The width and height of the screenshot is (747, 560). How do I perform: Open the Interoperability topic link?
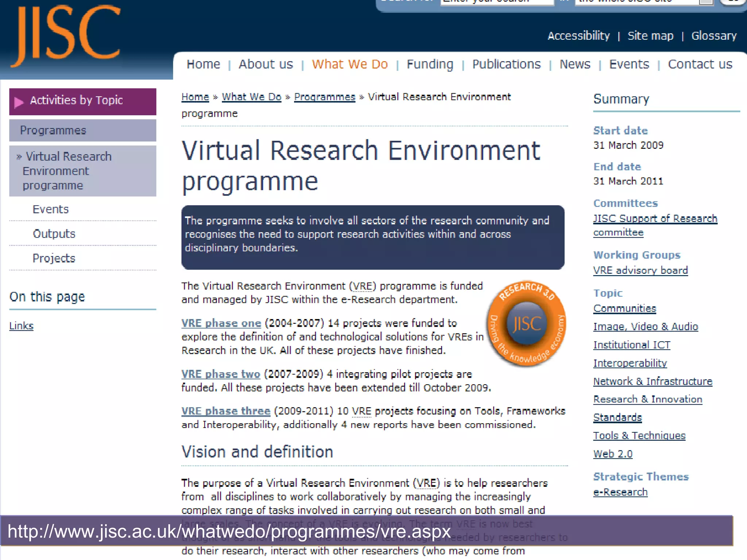[630, 363]
